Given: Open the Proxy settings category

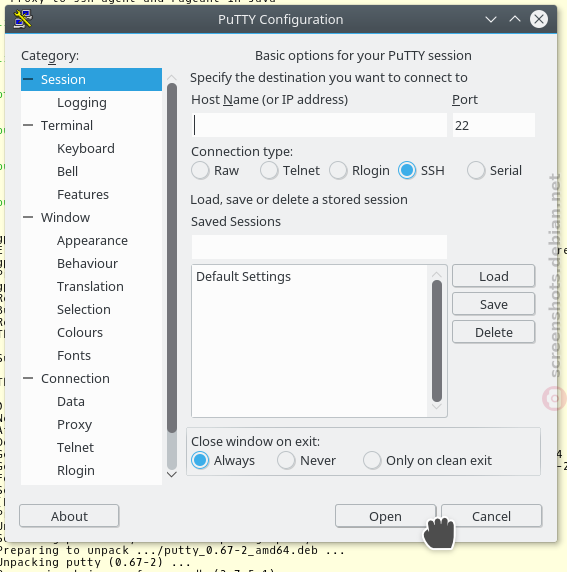Looking at the screenshot, I should [74, 424].
